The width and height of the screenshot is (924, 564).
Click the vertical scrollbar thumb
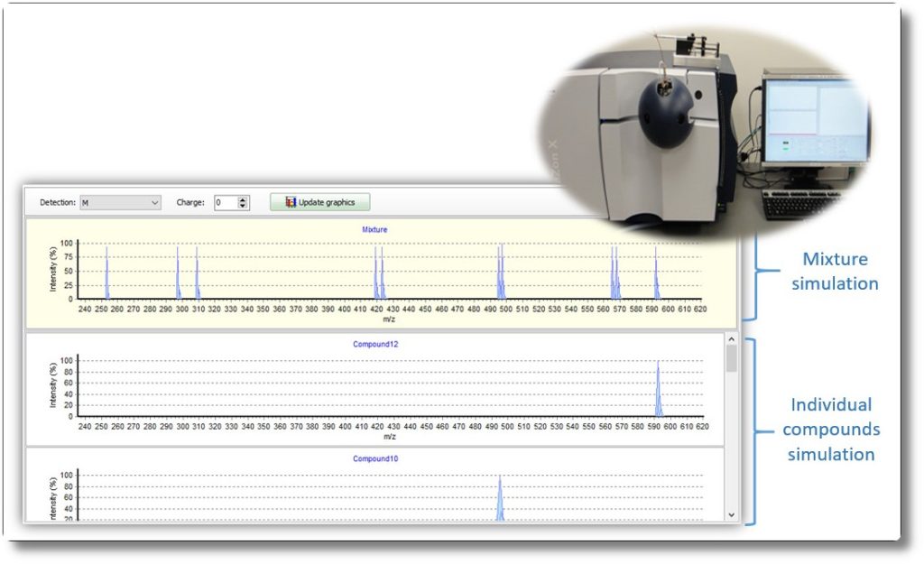click(731, 359)
